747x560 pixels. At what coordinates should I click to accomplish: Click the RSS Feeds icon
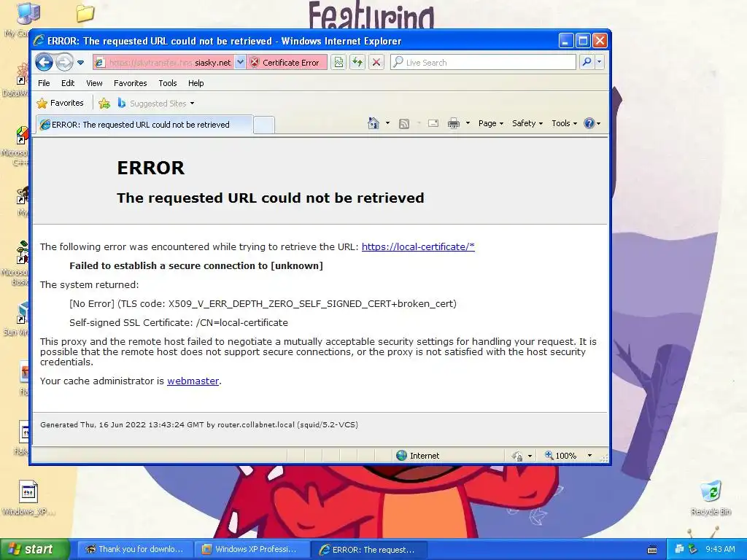click(404, 124)
